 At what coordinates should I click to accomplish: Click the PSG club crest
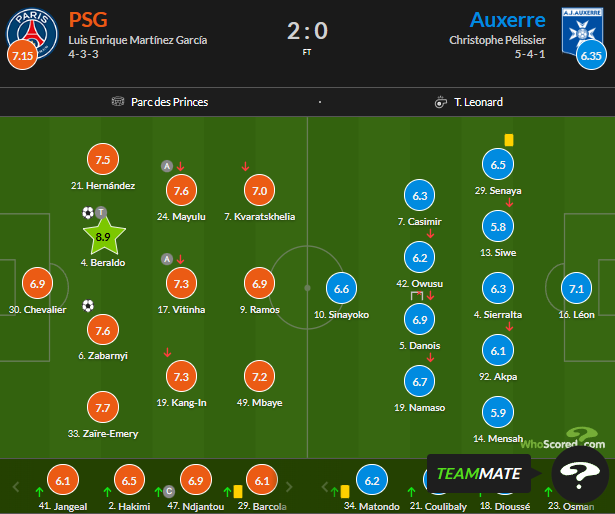[x=29, y=30]
